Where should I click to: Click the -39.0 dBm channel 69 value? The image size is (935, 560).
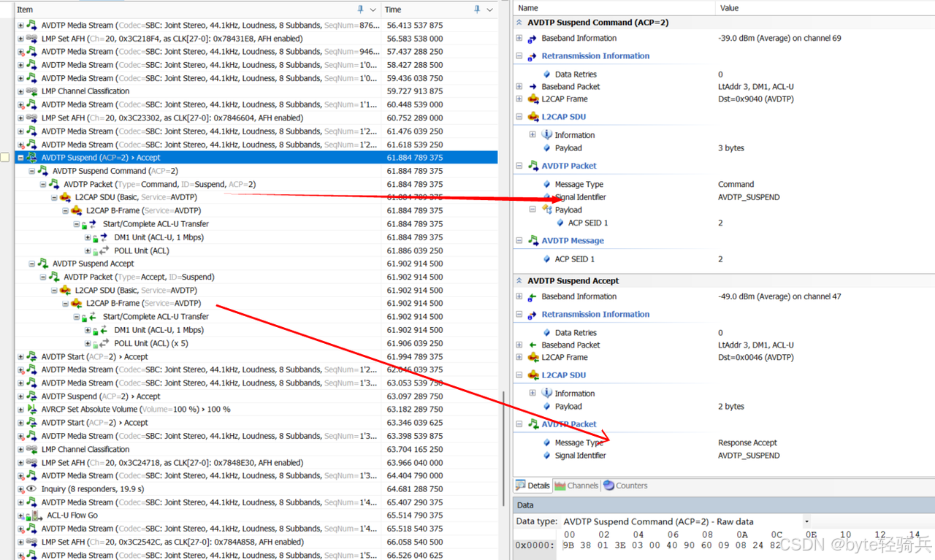[x=779, y=38]
